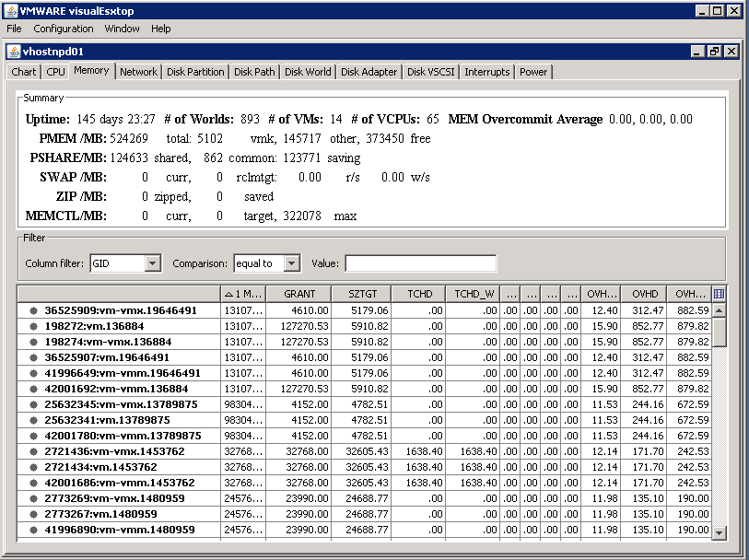Select the Memory tab

91,71
